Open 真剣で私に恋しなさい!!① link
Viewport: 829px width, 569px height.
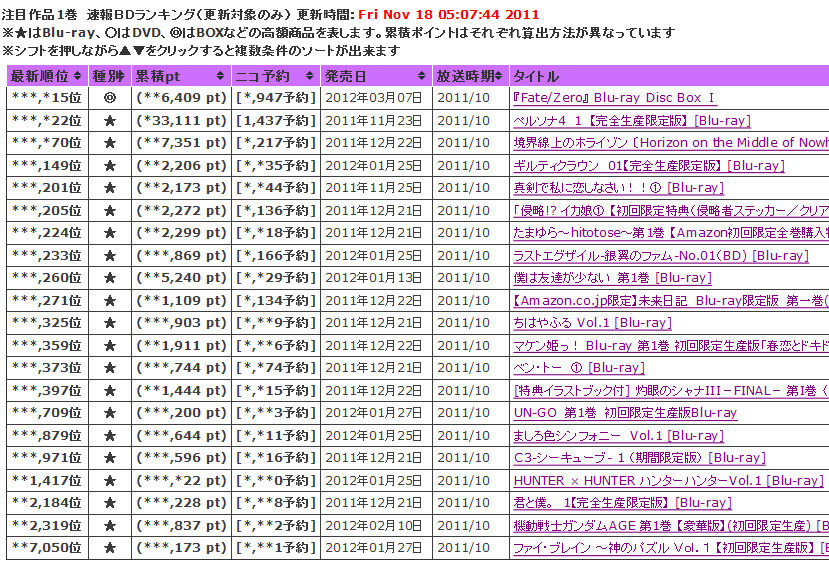pyautogui.click(x=618, y=188)
